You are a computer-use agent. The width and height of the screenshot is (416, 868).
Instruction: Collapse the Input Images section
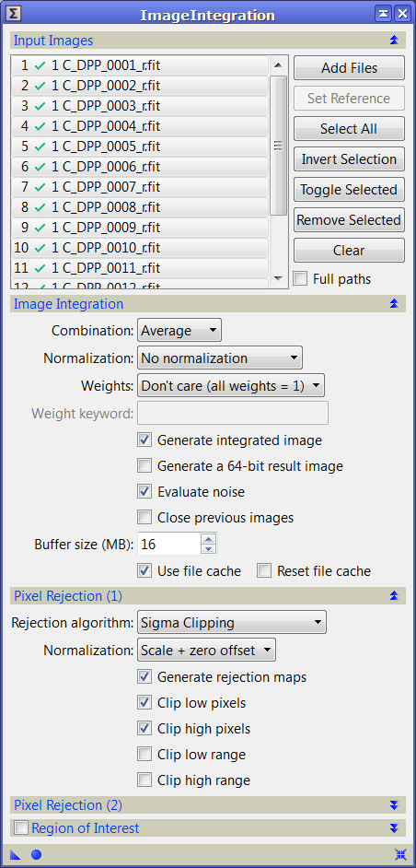pos(394,40)
